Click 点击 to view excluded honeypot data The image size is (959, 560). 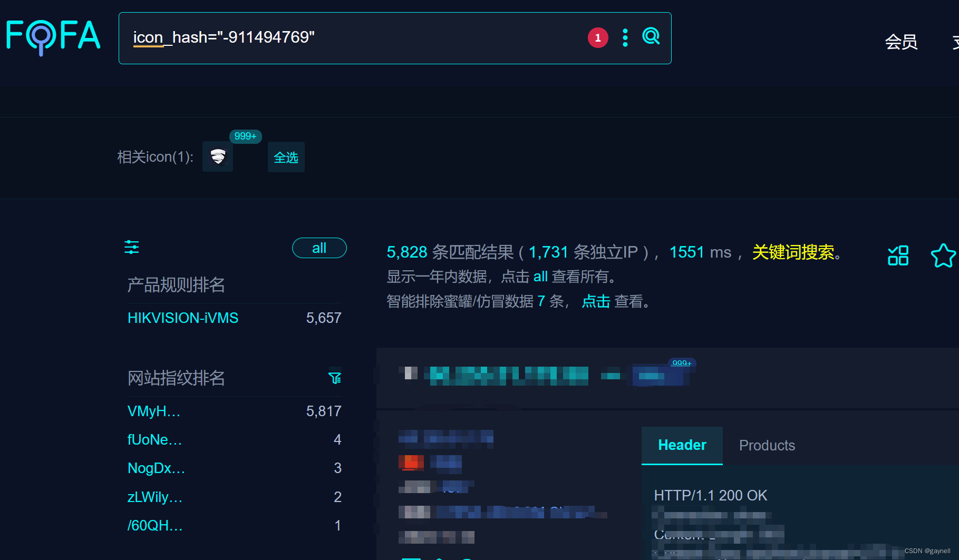(596, 301)
